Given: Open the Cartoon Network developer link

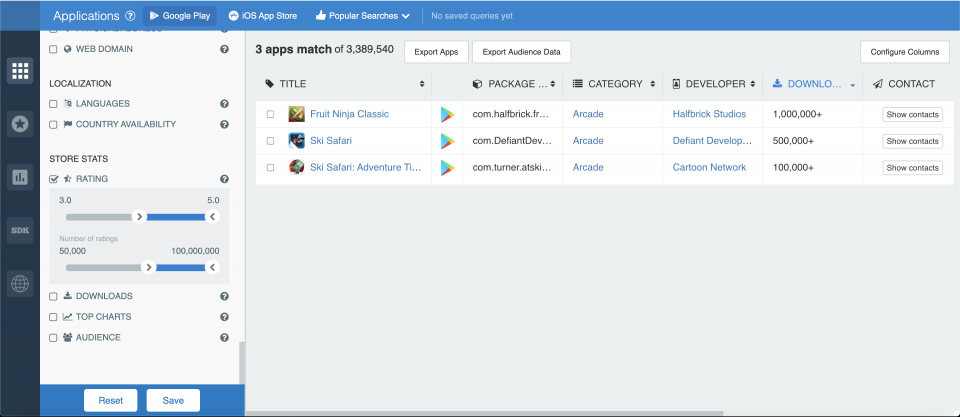Looking at the screenshot, I should 710,167.
